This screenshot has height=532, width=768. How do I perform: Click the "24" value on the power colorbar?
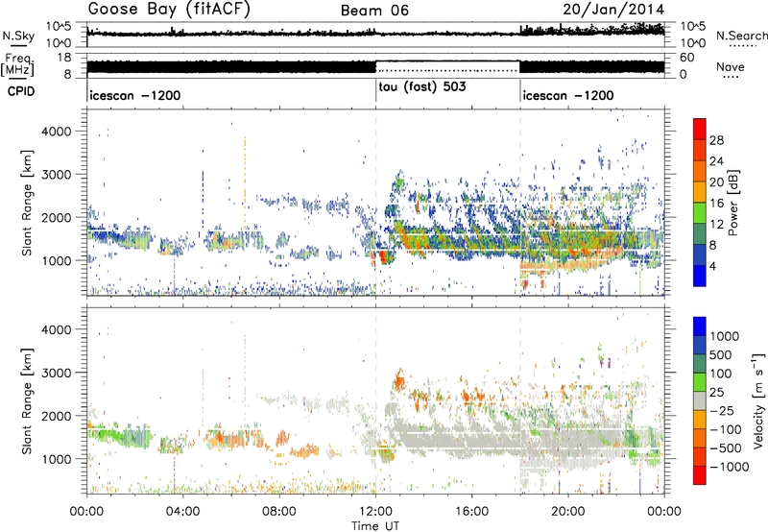coord(716,161)
